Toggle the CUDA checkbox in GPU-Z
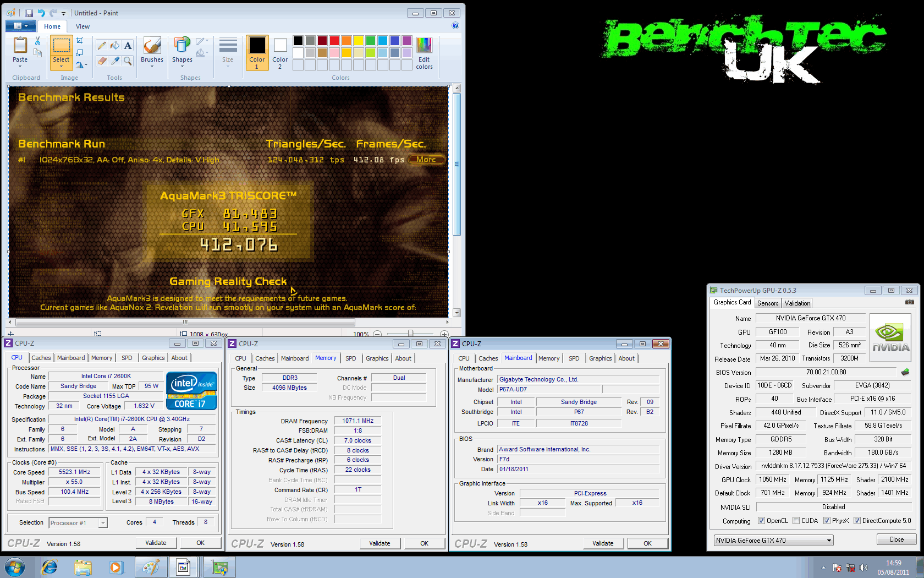Image resolution: width=924 pixels, height=578 pixels. tap(796, 521)
